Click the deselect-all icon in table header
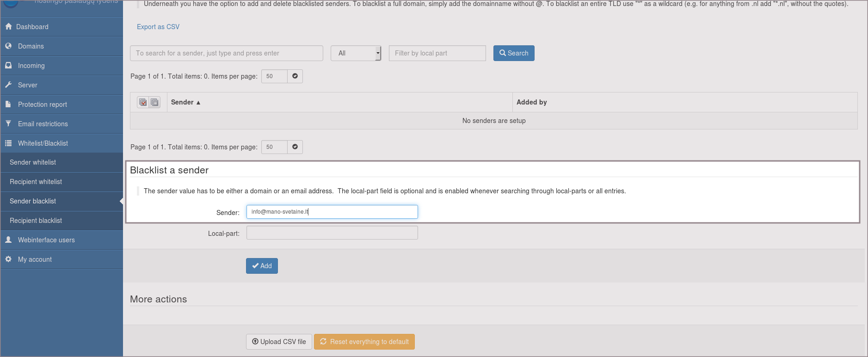The width and height of the screenshot is (868, 357). (x=154, y=102)
